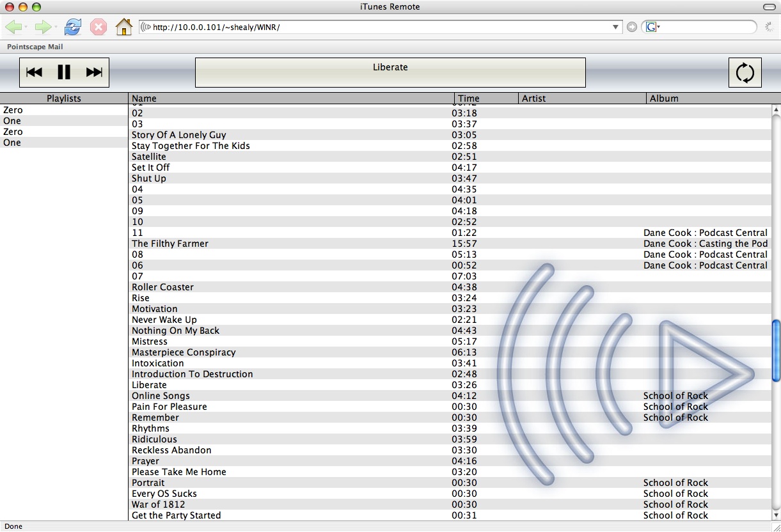Stop loading with the red stop icon

coord(98,27)
